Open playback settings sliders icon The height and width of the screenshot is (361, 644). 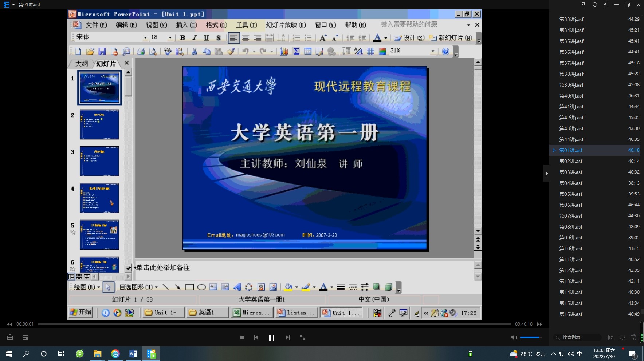click(25, 337)
